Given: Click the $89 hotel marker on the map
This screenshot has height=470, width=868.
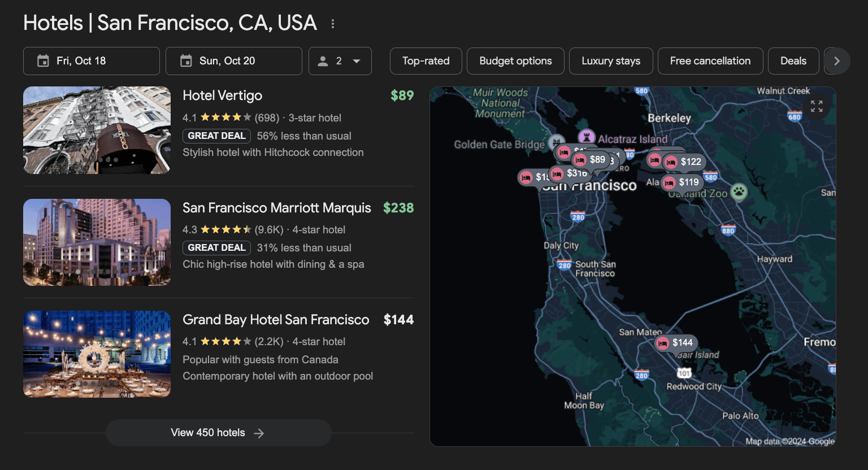Looking at the screenshot, I should coord(591,160).
